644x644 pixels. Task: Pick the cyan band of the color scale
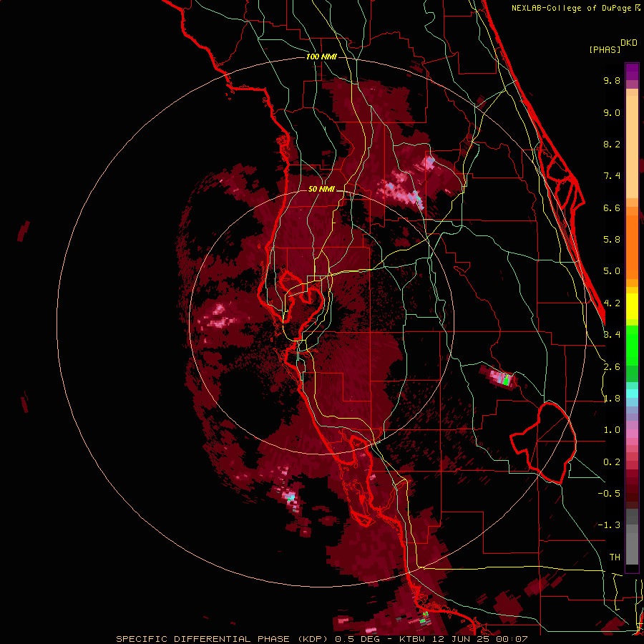(x=632, y=394)
